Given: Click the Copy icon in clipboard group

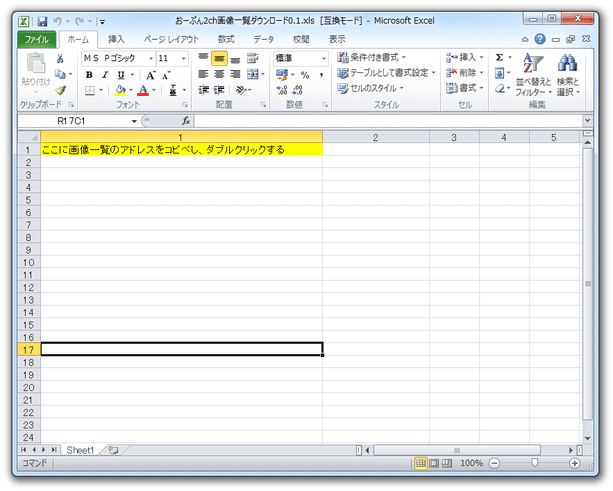Looking at the screenshot, I should pos(60,74).
